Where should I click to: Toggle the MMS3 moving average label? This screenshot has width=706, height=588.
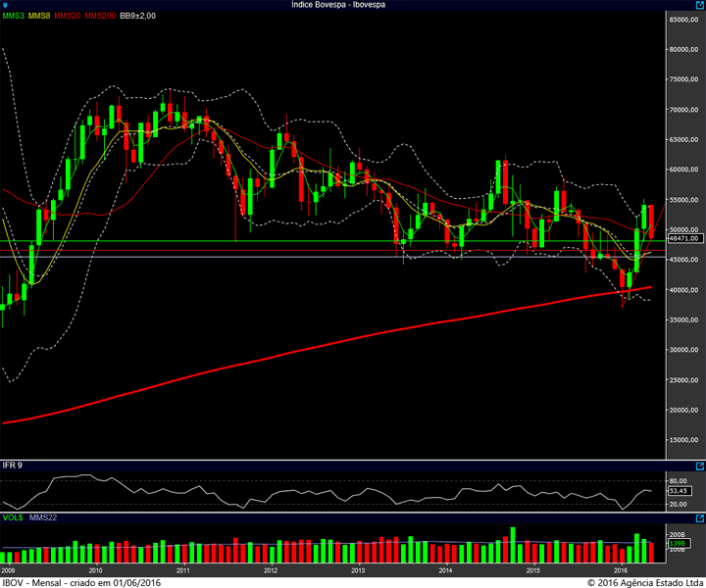(x=13, y=17)
